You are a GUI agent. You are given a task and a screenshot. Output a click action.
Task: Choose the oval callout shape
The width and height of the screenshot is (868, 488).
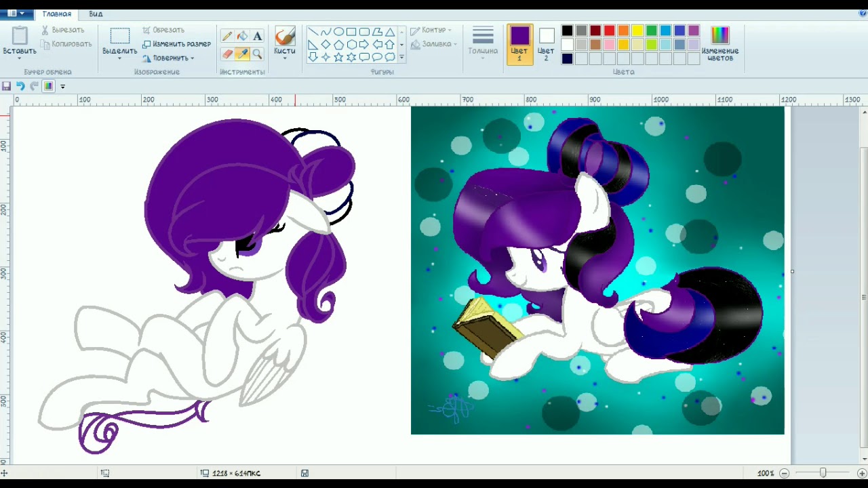[x=377, y=58]
